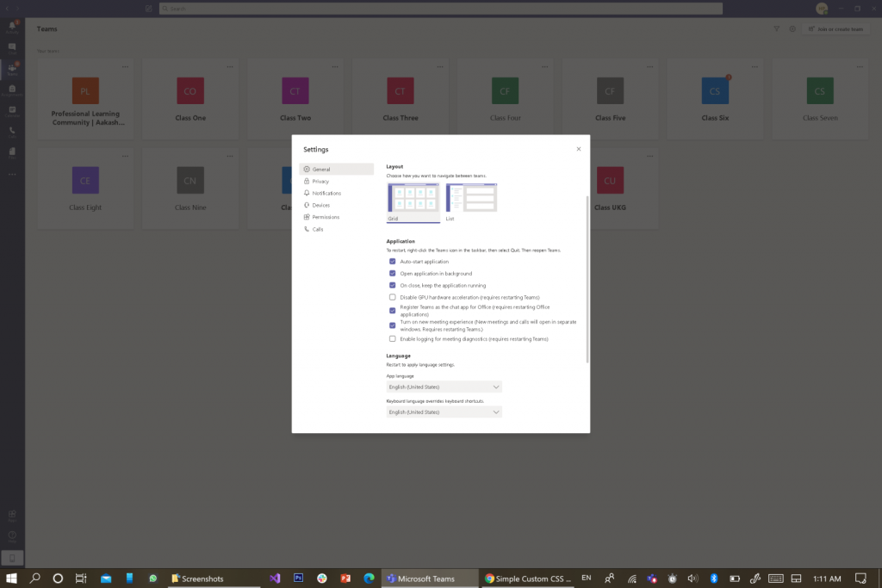The image size is (882, 588).
Task: Enable Disable GPU hardware acceleration checkbox
Action: click(393, 297)
